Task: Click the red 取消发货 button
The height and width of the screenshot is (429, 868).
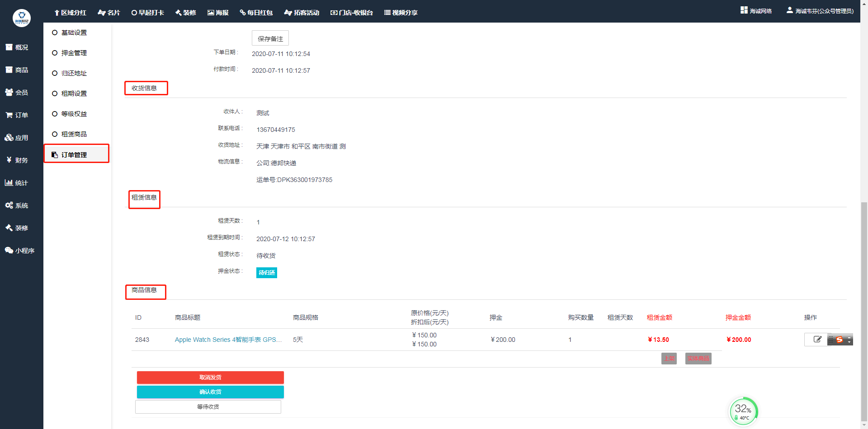Action: (x=210, y=378)
